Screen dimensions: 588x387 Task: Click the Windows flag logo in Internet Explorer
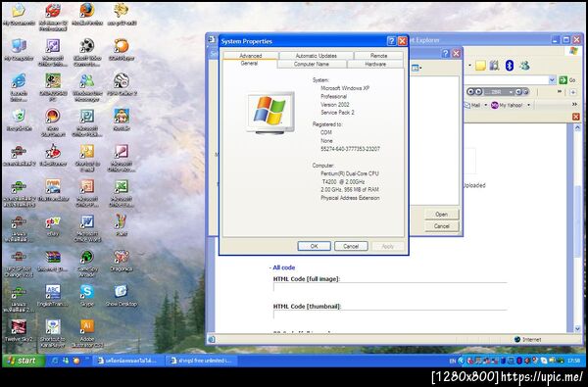click(x=573, y=51)
